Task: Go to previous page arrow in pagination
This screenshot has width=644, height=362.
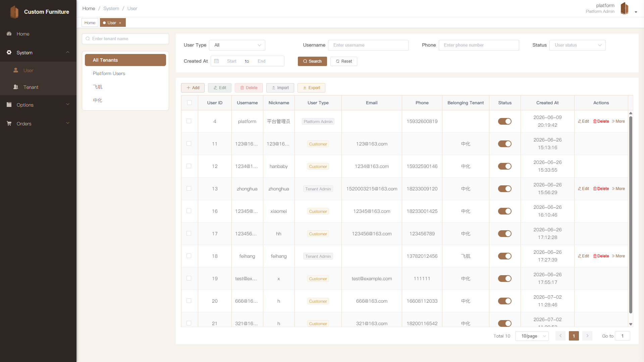Action: click(x=560, y=336)
